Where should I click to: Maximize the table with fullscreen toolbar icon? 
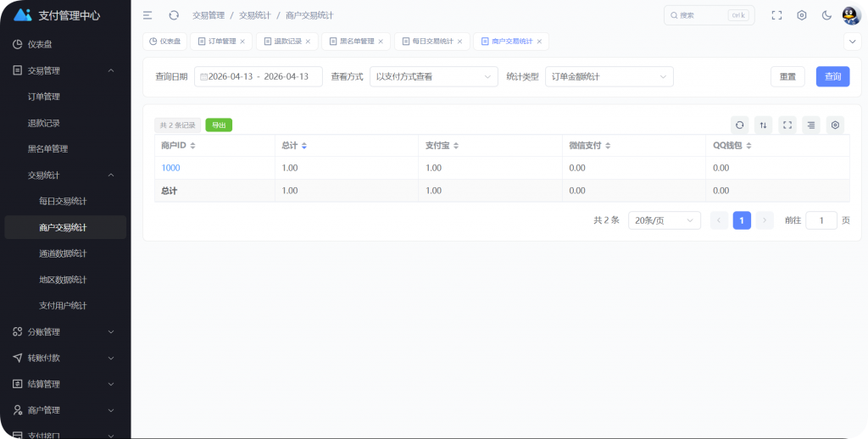(x=787, y=125)
